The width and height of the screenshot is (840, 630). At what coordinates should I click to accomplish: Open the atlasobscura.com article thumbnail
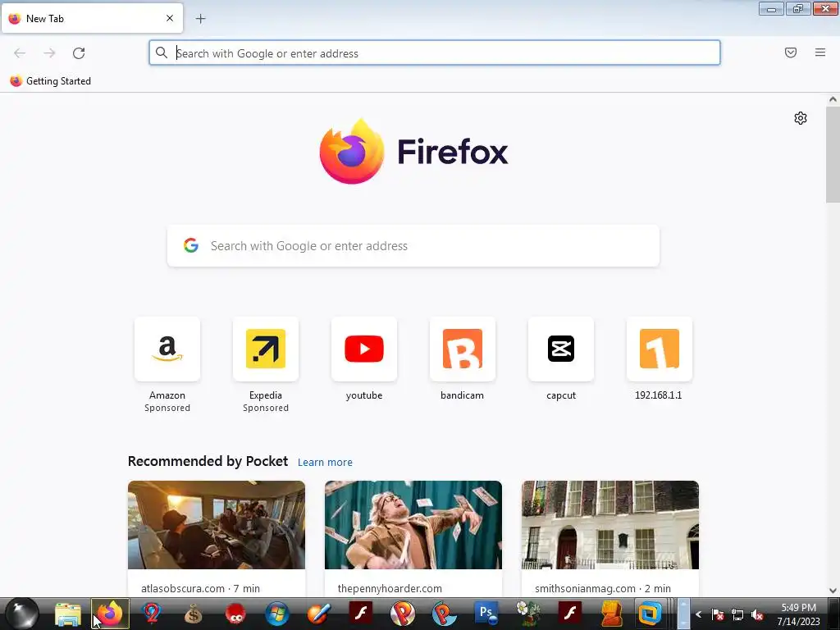click(217, 525)
